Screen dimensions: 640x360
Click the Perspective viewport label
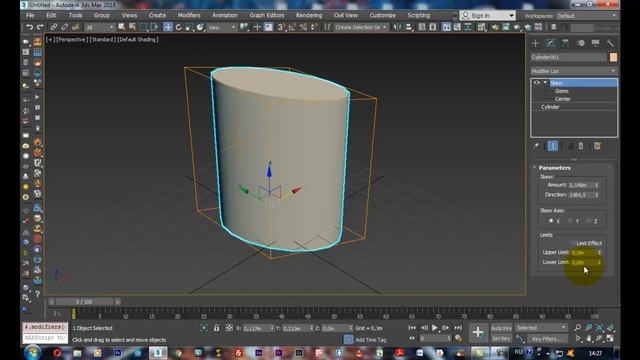click(x=71, y=40)
